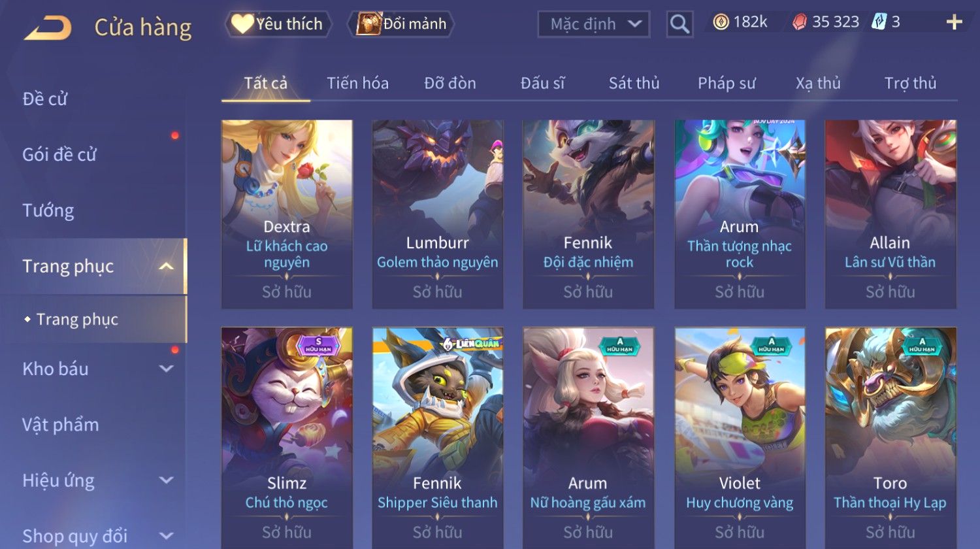The image size is (980, 549).
Task: Open the Slimz Chú thỏ ngọc skin card
Action: [x=287, y=438]
